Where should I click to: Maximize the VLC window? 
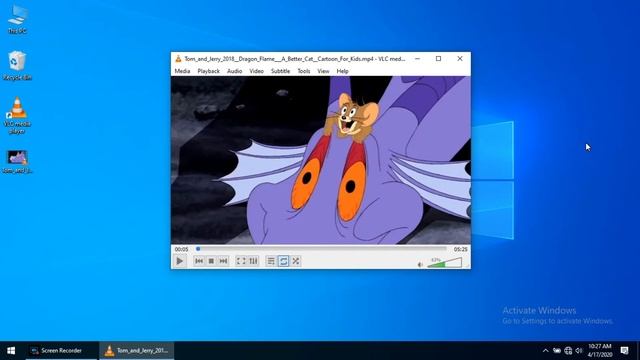coord(438,59)
